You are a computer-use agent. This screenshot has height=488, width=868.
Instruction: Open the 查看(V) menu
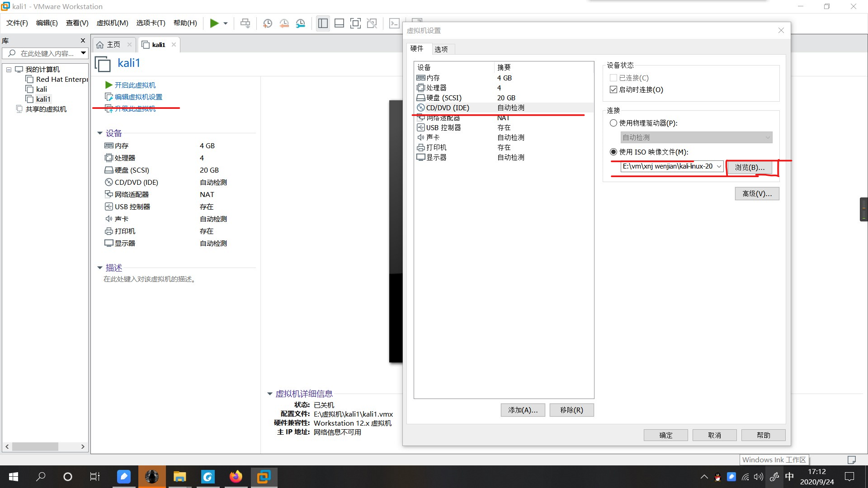(77, 23)
